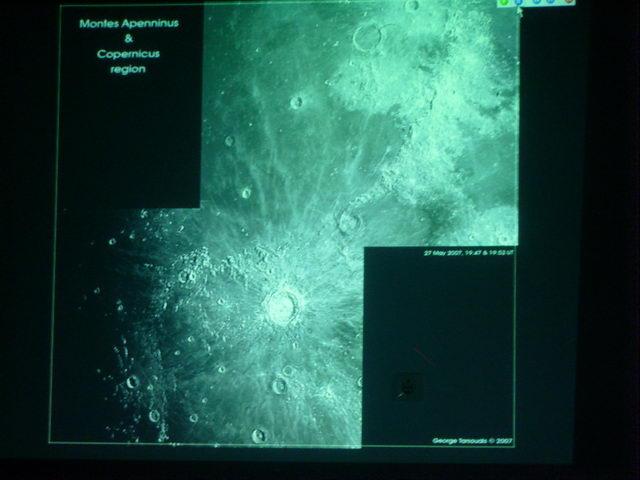Click the bright crater near the dark left terminator
The width and height of the screenshot is (640, 480).
(x=133, y=382)
